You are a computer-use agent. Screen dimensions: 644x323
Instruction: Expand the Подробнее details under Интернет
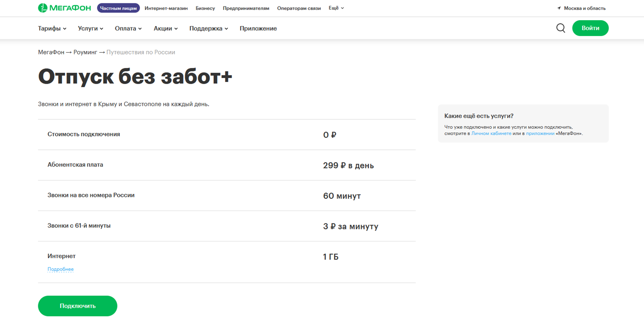pyautogui.click(x=61, y=269)
